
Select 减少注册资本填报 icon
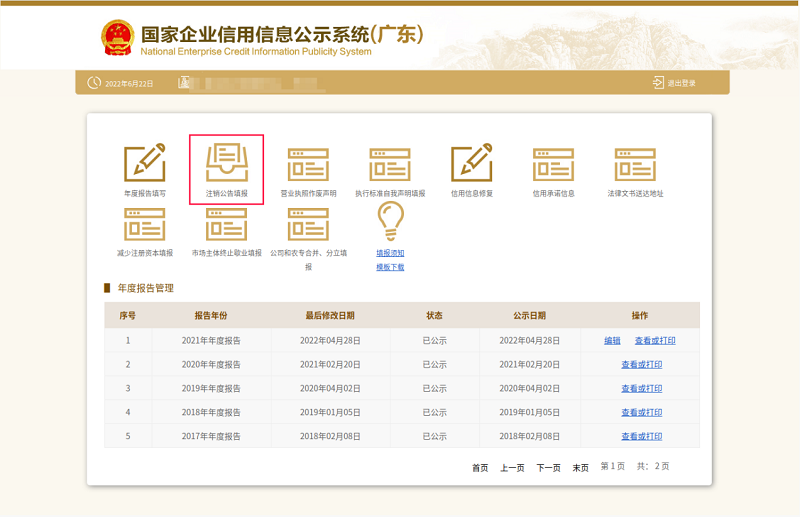tap(144, 224)
